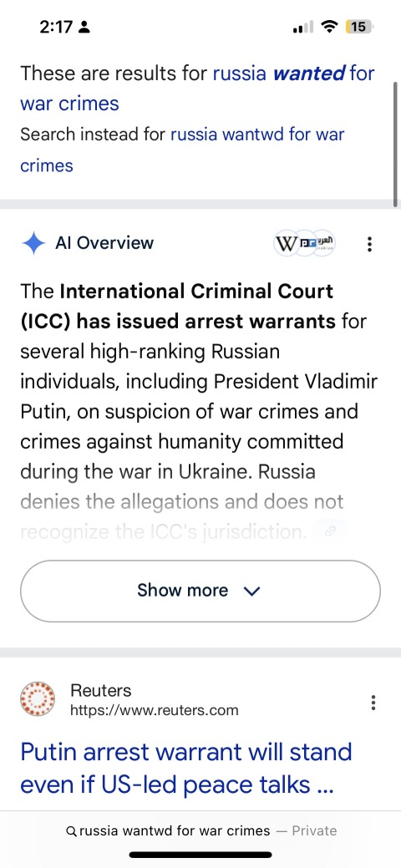Tap the reuters.com URL text
The width and height of the screenshot is (401, 868).
click(x=154, y=710)
